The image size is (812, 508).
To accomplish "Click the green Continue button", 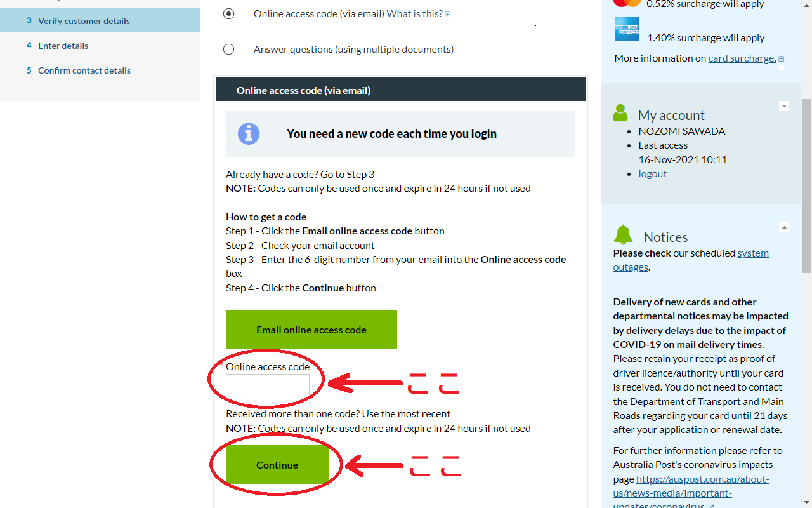I will tap(277, 465).
